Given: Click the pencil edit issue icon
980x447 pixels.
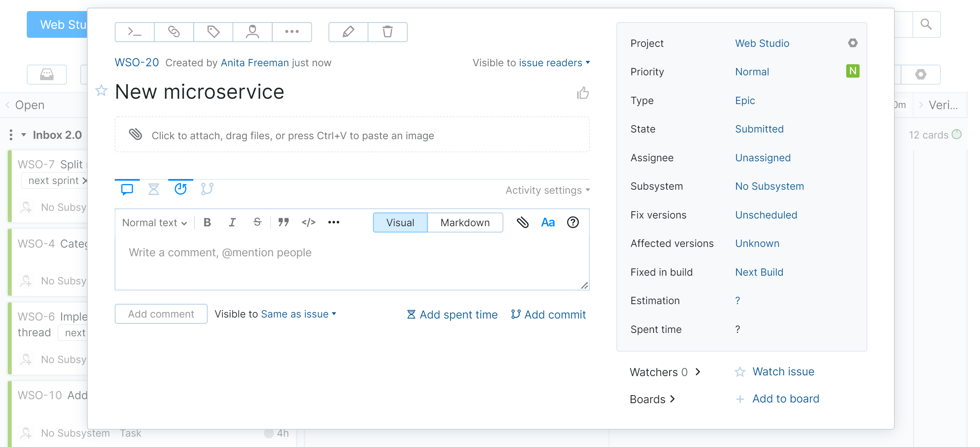Looking at the screenshot, I should coord(348,32).
